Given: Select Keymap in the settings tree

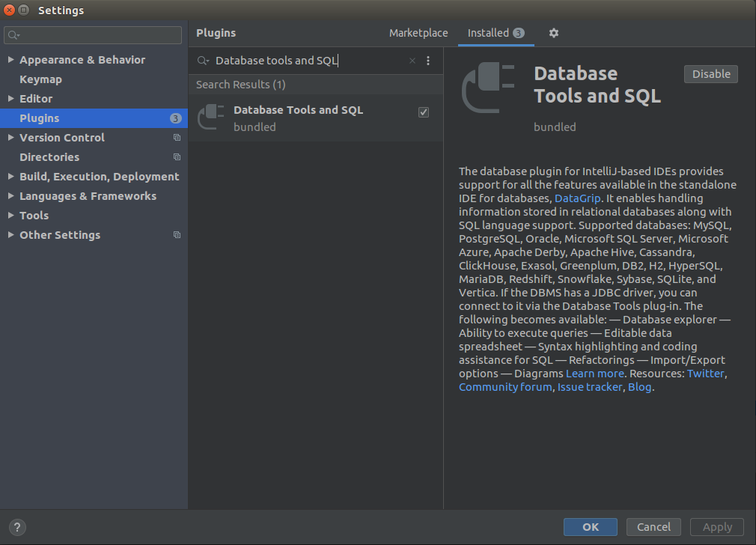Looking at the screenshot, I should click(40, 79).
